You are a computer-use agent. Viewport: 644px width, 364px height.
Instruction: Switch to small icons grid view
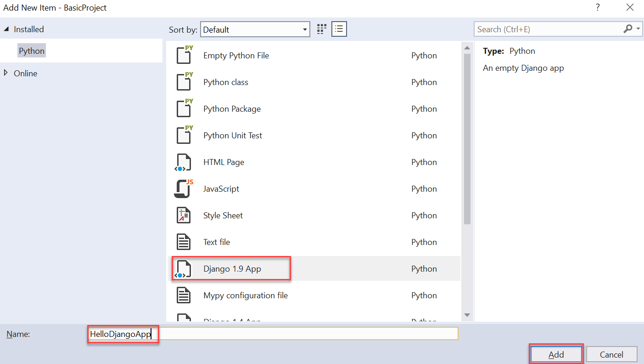click(x=322, y=29)
